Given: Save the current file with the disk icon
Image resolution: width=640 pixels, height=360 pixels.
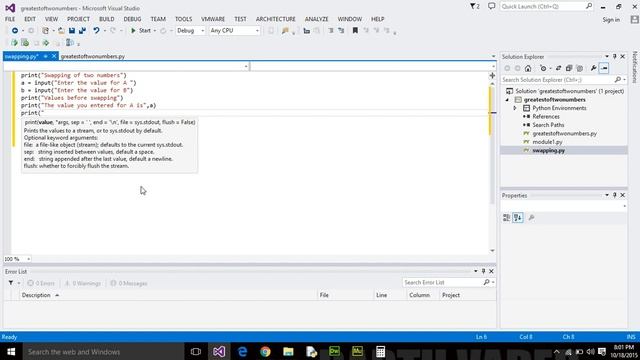Looking at the screenshot, I should pos(72,31).
